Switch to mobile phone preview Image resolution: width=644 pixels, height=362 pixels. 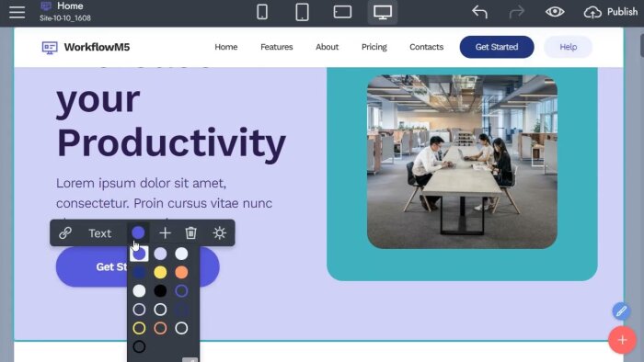coord(262,12)
